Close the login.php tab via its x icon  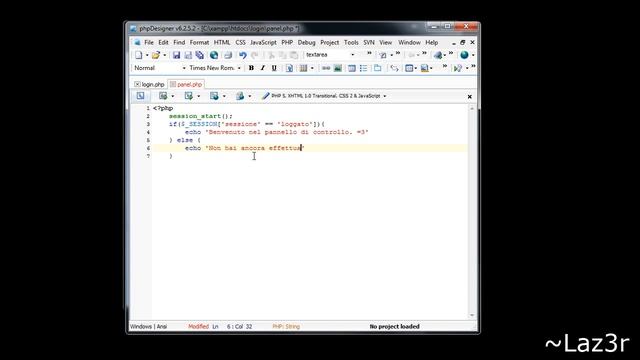(x=137, y=84)
